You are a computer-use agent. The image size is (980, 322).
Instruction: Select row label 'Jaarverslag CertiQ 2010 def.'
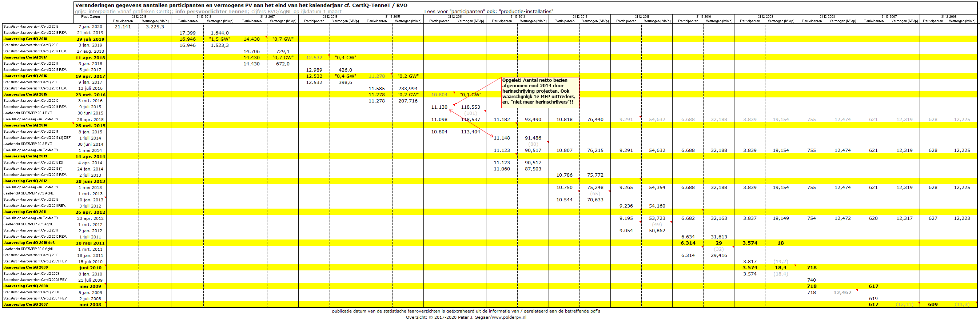[29, 242]
